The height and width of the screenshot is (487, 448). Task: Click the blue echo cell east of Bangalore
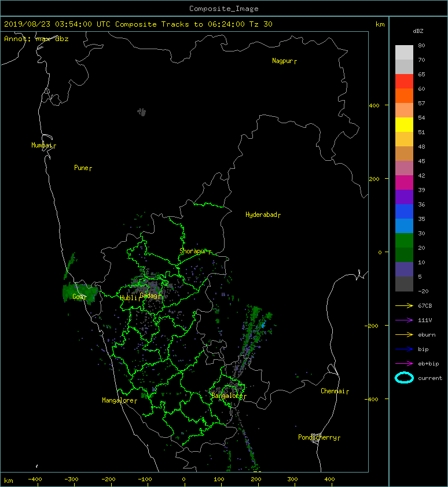(x=263, y=325)
